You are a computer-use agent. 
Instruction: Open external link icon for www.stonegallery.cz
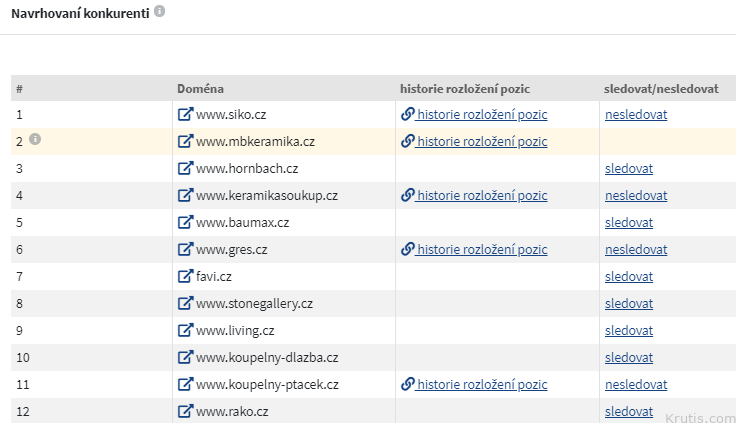184,303
